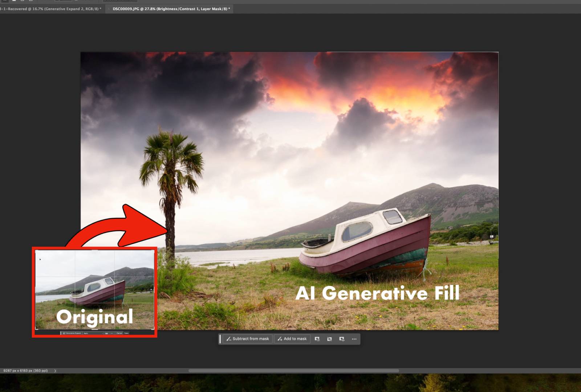The image size is (581, 392).
Task: Click the contextual task bar grip handle
Action: pos(220,339)
